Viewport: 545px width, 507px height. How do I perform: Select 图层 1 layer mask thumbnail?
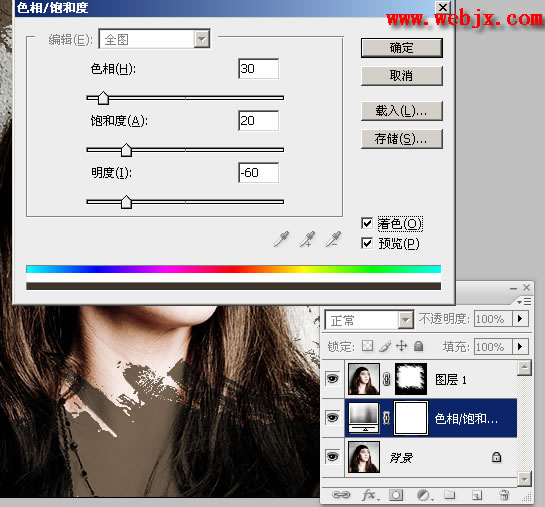[411, 379]
